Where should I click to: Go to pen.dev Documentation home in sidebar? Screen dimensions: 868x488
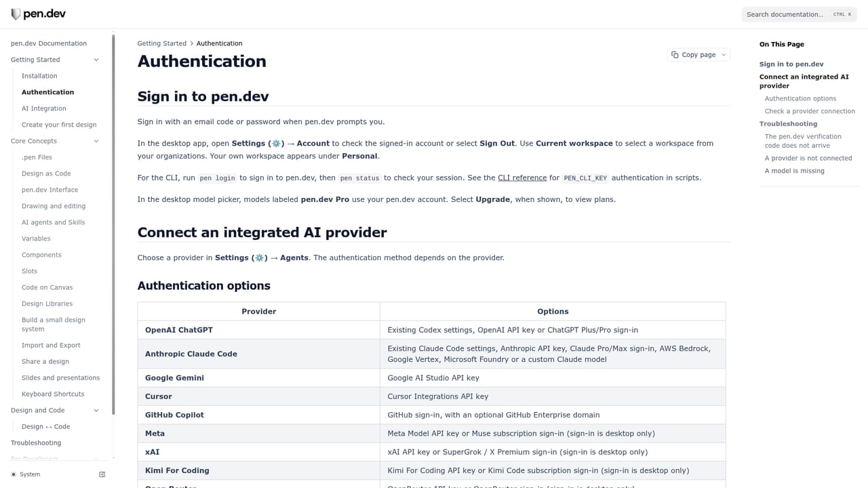click(x=49, y=43)
